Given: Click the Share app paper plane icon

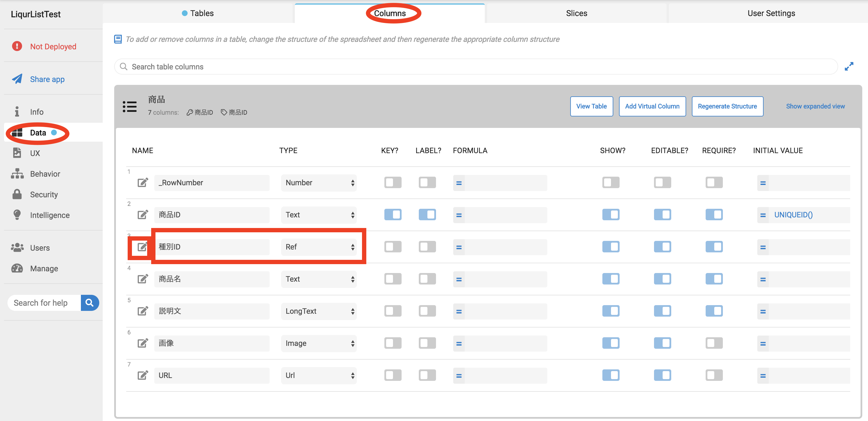Looking at the screenshot, I should pos(17,79).
